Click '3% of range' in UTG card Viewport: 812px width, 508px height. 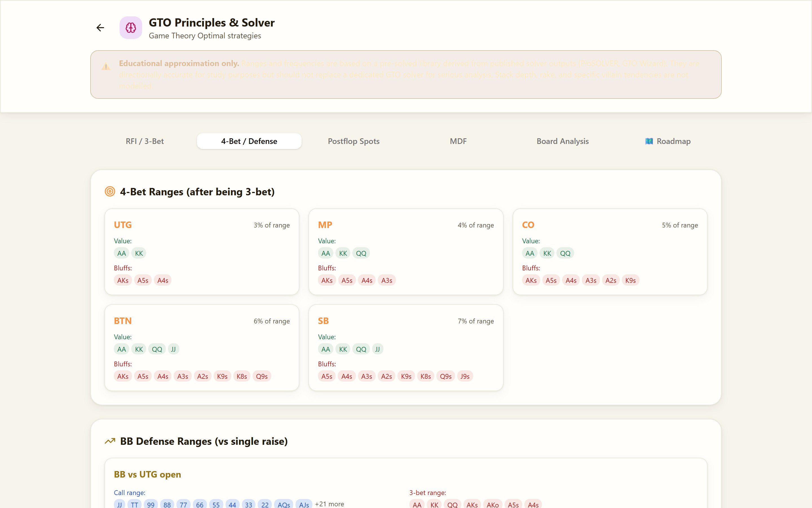(272, 225)
